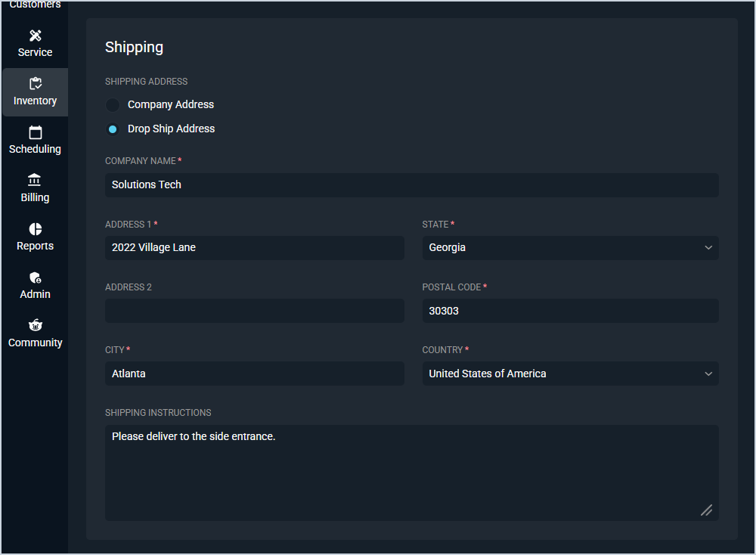
Task: Select the Drop Ship Address option
Action: [113, 129]
